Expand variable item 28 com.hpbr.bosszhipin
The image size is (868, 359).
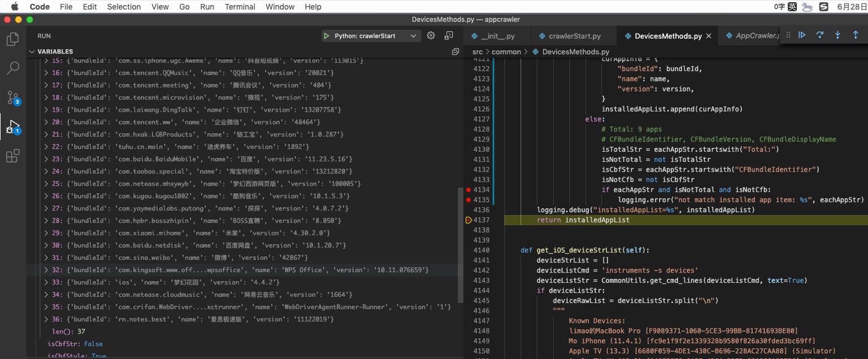(46, 221)
